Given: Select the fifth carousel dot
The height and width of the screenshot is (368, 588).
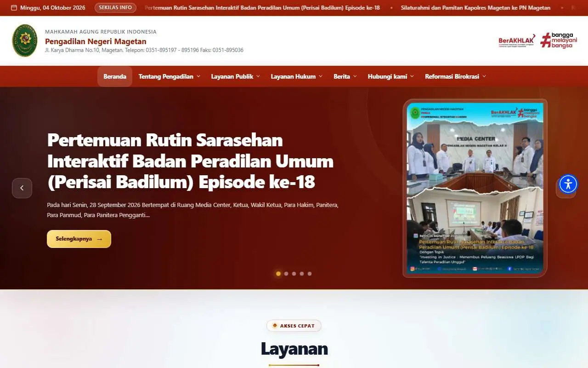Looking at the screenshot, I should tap(310, 274).
